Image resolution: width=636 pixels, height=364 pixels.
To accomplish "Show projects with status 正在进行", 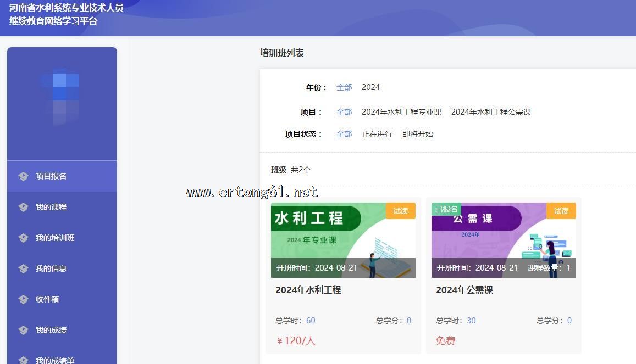I will 377,134.
